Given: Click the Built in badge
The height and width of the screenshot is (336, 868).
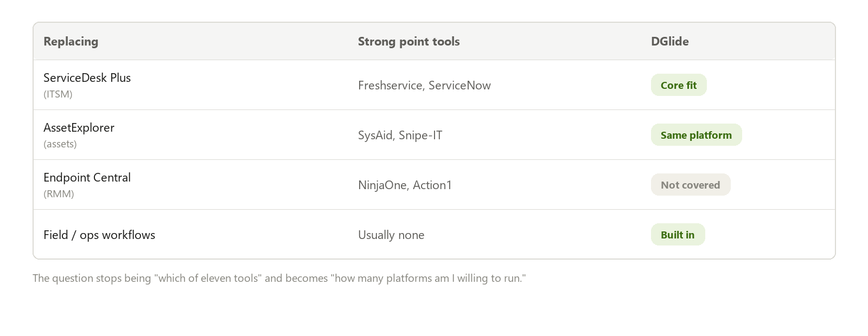Looking at the screenshot, I should (678, 235).
